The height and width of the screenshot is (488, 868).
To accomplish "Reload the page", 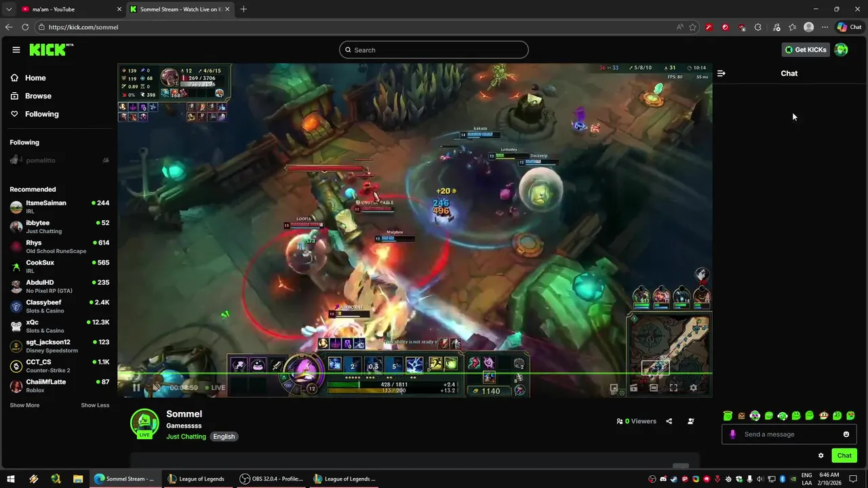I will click(x=25, y=27).
